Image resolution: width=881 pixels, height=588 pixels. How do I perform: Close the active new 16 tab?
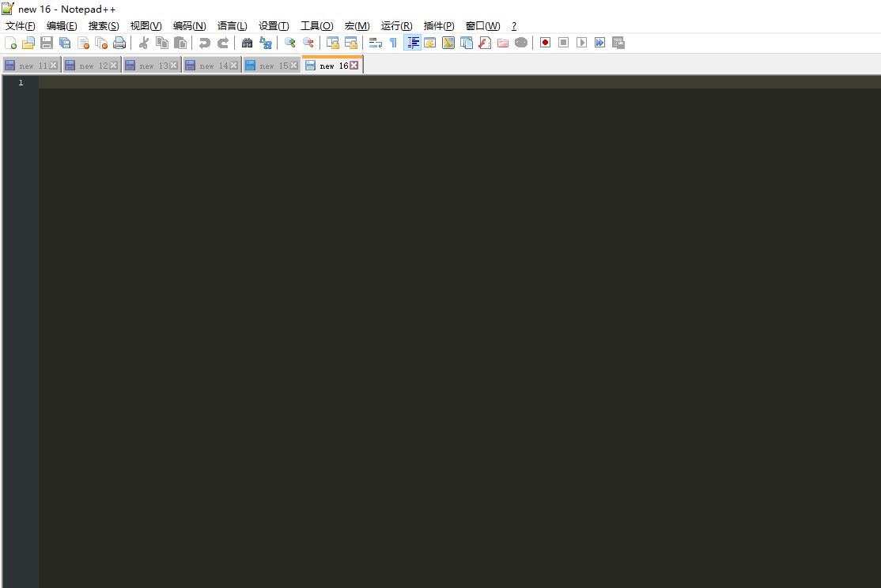354,66
